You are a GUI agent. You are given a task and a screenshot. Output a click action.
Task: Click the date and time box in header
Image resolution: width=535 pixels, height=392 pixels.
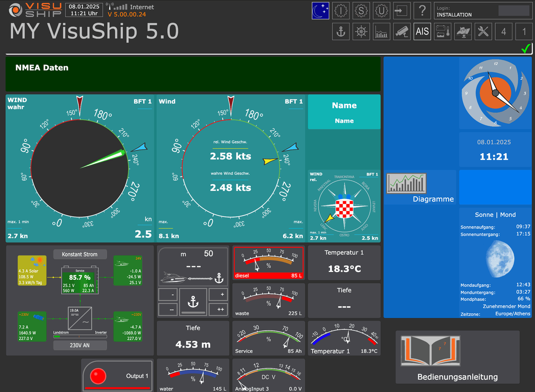(x=84, y=10)
